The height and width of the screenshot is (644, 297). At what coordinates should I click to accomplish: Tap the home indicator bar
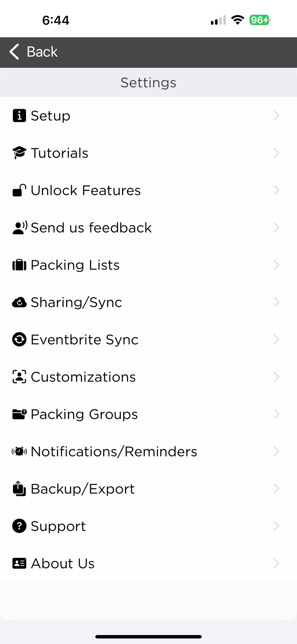click(x=148, y=637)
